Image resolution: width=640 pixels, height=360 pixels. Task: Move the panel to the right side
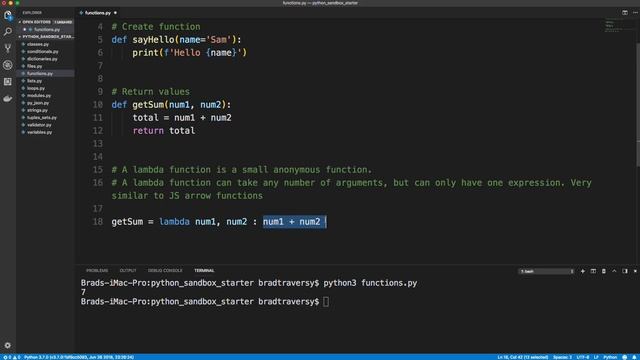(625, 271)
